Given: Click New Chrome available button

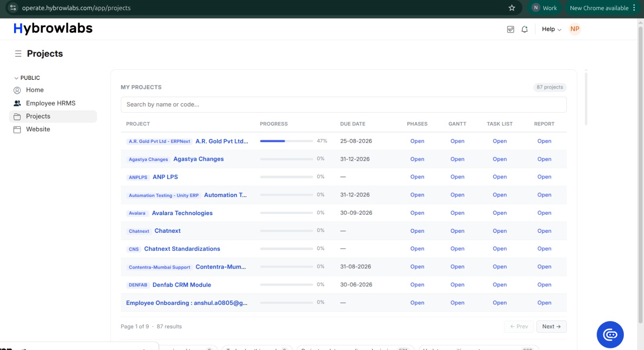Looking at the screenshot, I should [x=599, y=8].
